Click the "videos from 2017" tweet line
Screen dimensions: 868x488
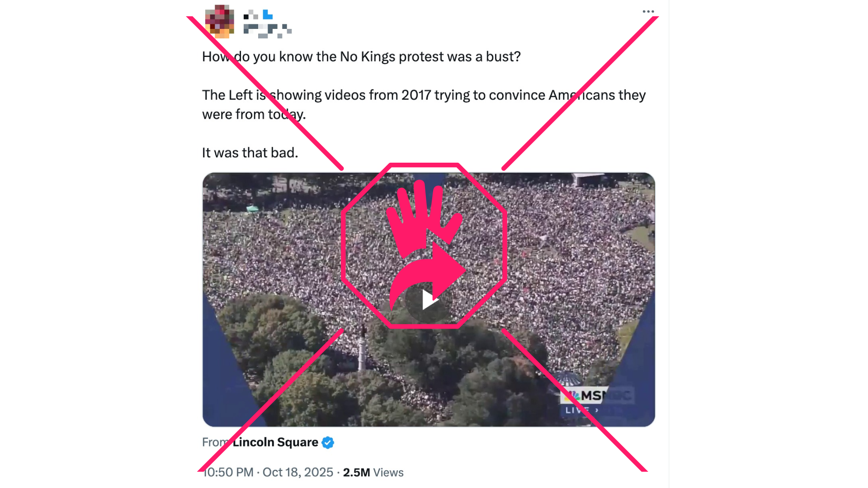[x=424, y=95]
